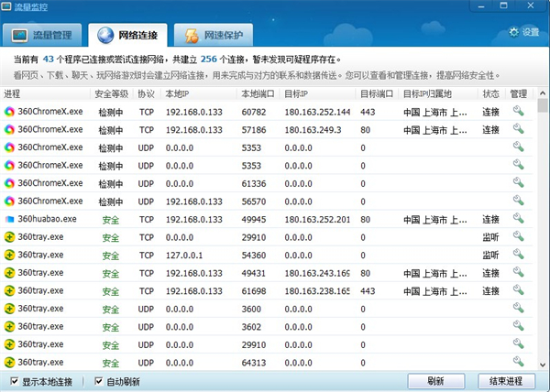Screen dimensions: 550x392
Task: Click wrench for 360tray port 54360
Action: point(518,255)
